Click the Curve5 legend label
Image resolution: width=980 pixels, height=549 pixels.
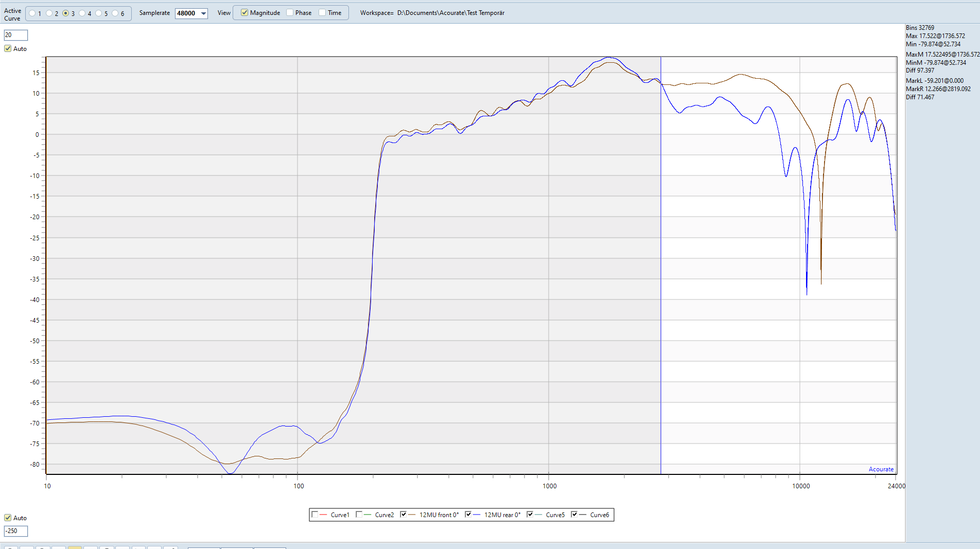click(555, 515)
